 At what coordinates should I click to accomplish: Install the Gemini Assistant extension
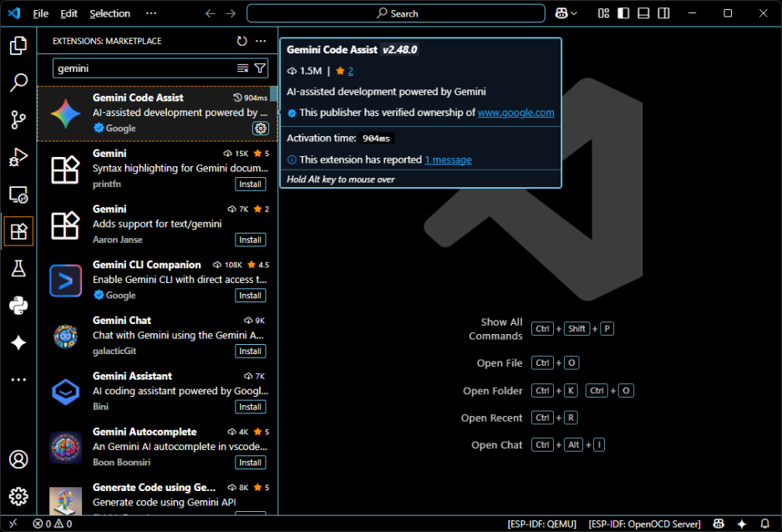coord(250,407)
